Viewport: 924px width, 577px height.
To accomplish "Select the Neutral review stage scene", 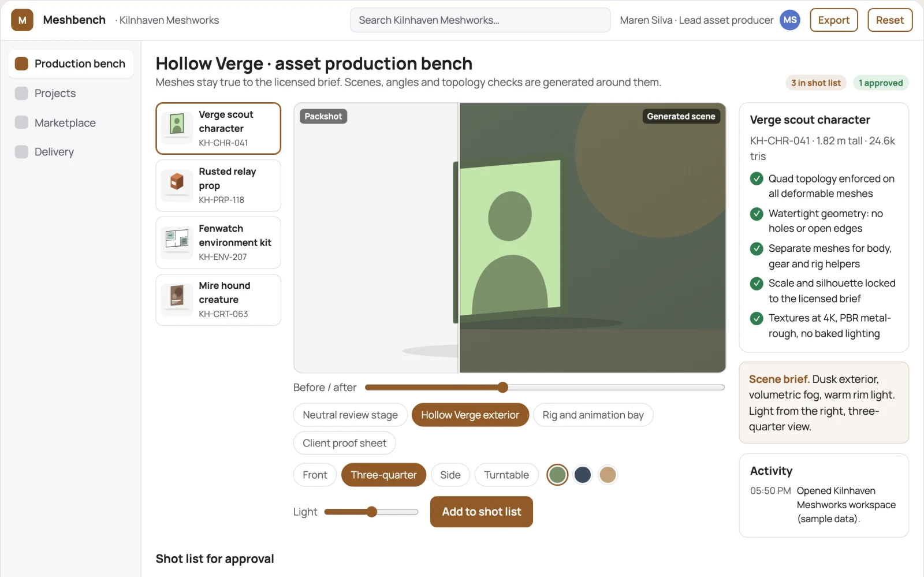I will pyautogui.click(x=351, y=415).
